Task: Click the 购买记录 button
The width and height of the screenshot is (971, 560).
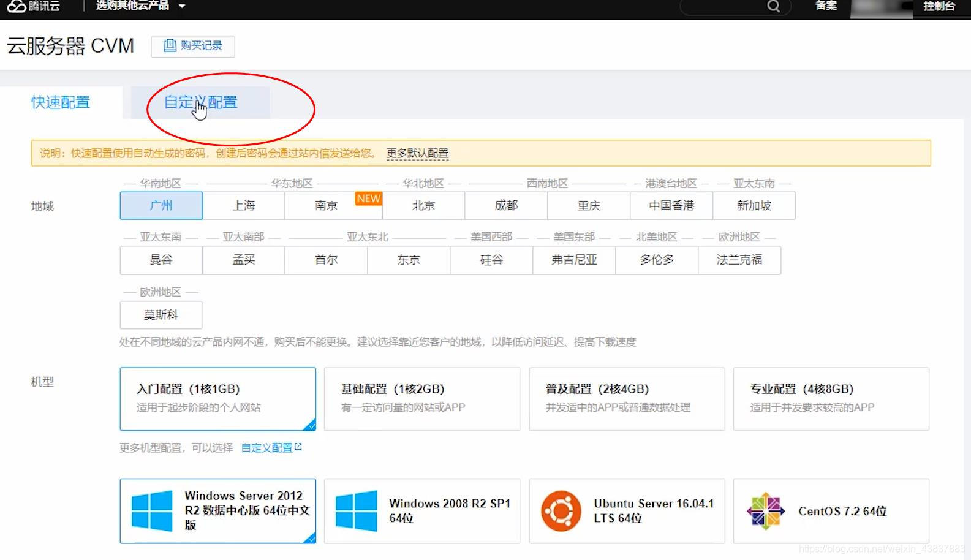Action: click(x=193, y=46)
